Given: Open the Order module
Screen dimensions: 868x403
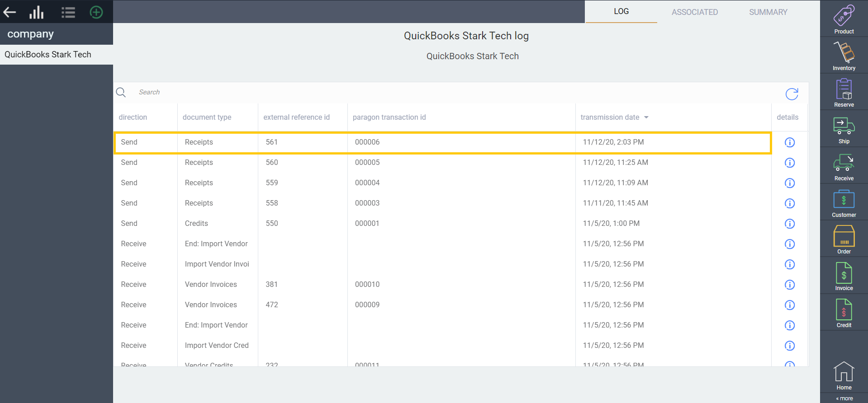Looking at the screenshot, I should pyautogui.click(x=844, y=240).
